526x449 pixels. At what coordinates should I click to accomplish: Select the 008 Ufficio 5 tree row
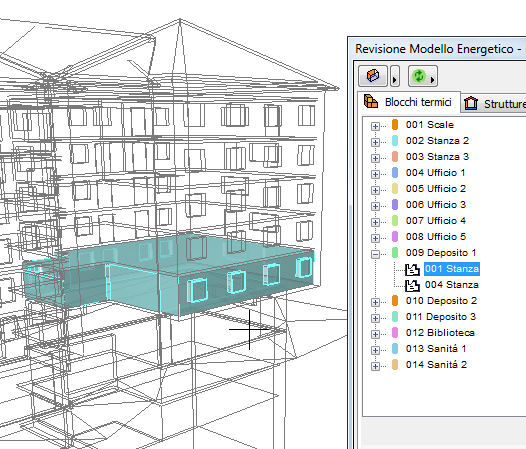[435, 237]
